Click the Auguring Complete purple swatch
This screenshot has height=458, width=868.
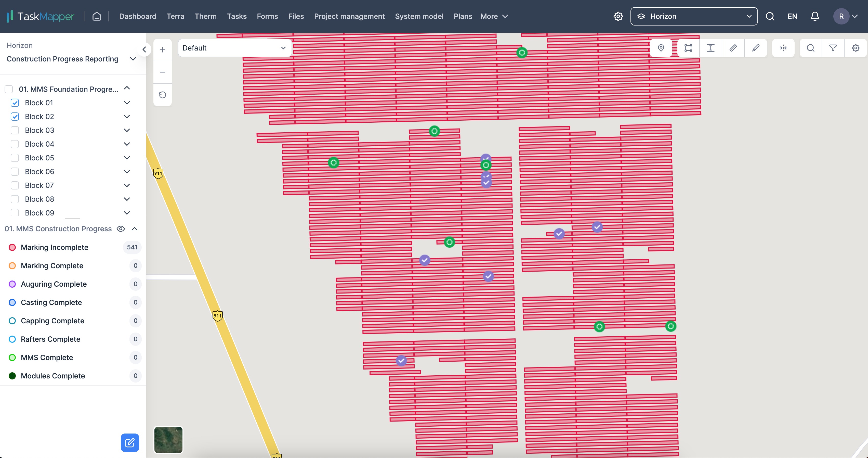pos(12,284)
